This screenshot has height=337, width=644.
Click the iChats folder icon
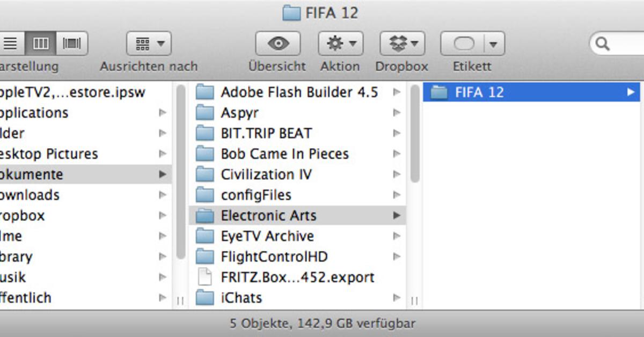click(x=205, y=298)
